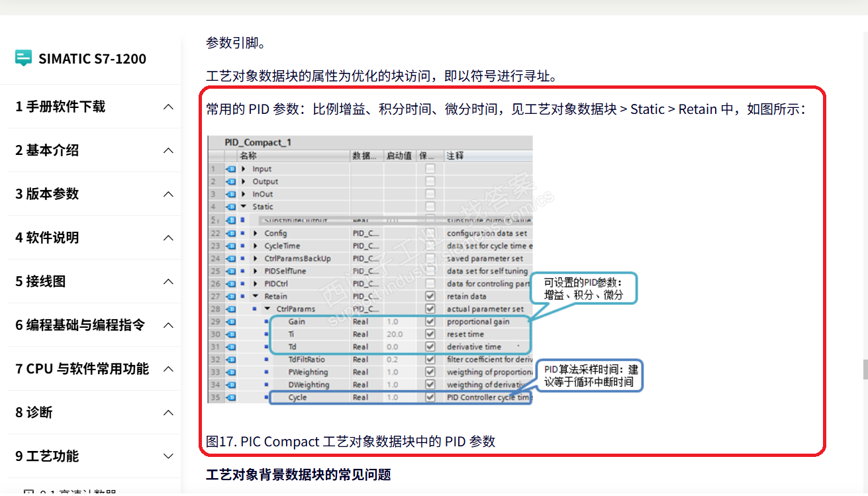The height and width of the screenshot is (496, 868).
Task: Click the SIMATIC S7-1200 logo icon
Action: tap(23, 58)
